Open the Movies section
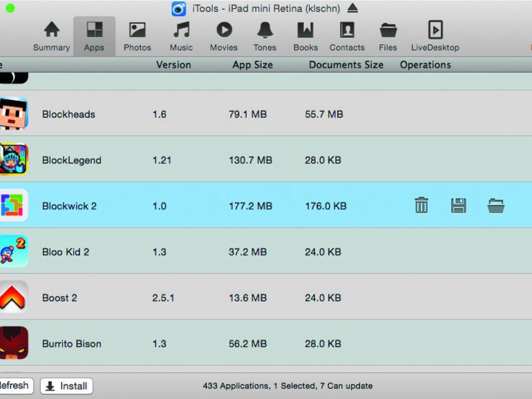The width and height of the screenshot is (532, 399). (x=224, y=36)
